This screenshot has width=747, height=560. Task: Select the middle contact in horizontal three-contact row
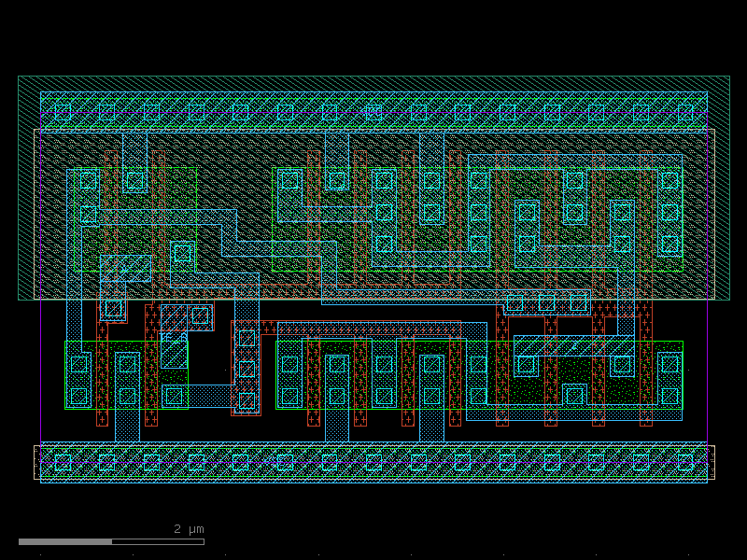click(x=546, y=302)
